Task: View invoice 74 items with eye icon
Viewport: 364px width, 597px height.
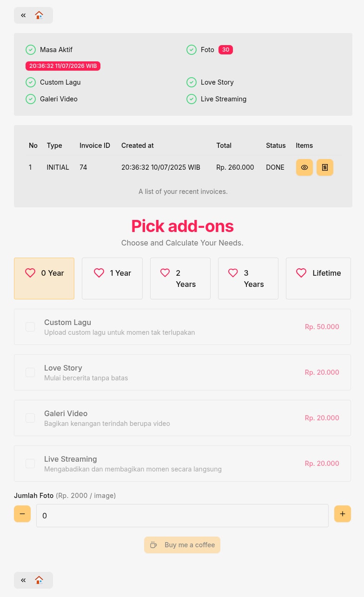Action: tap(304, 167)
